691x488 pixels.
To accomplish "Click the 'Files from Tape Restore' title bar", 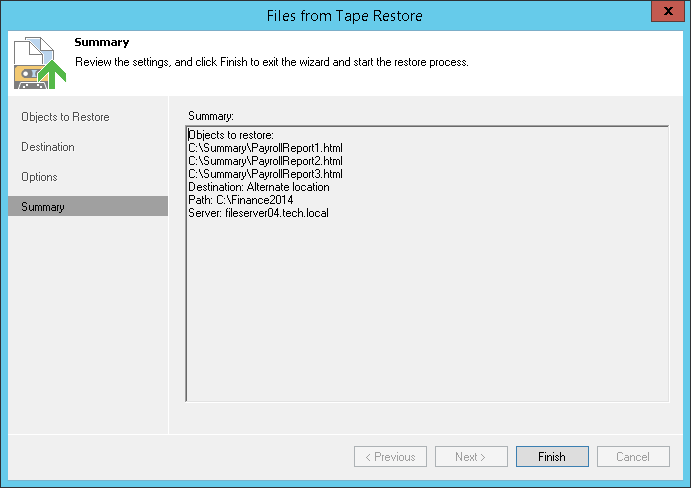I will point(344,16).
